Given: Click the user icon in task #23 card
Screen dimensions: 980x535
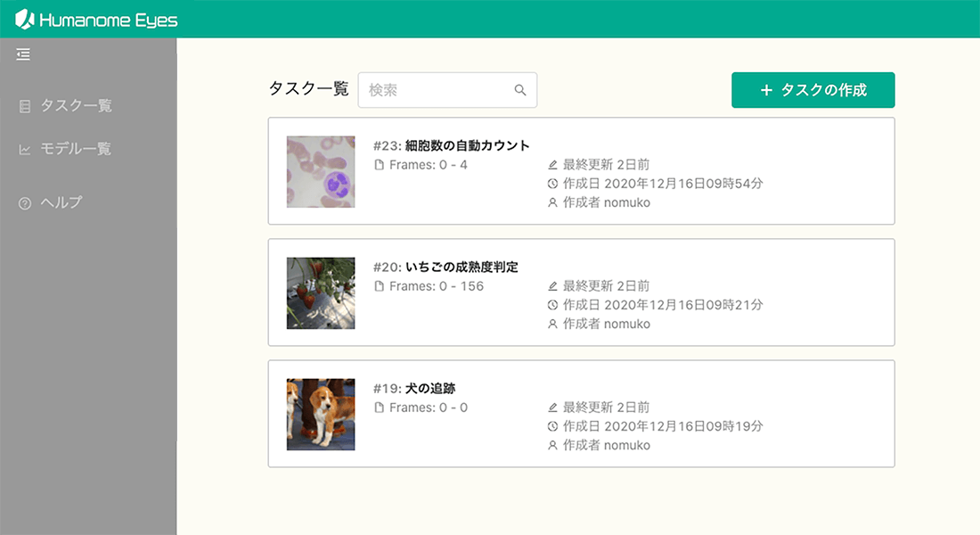Looking at the screenshot, I should 552,202.
